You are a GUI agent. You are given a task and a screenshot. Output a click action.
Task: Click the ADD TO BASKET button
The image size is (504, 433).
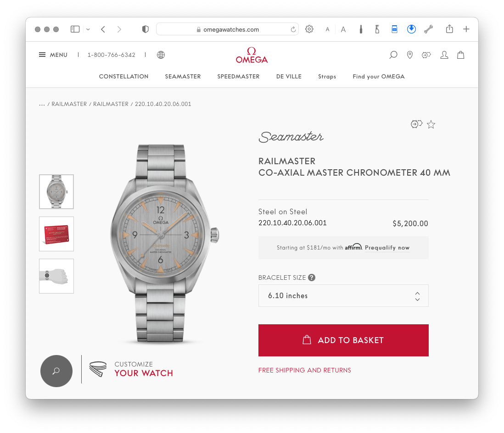[343, 340]
